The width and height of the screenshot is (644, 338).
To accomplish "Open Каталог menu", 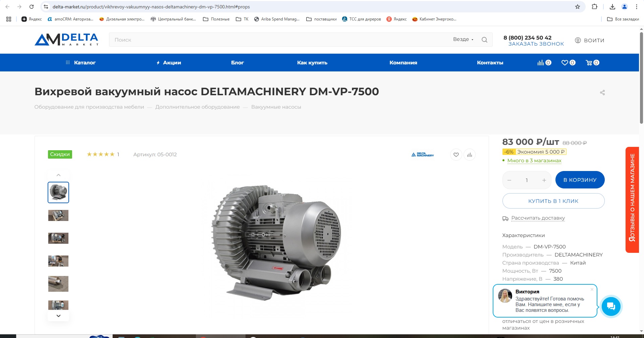I will point(80,63).
